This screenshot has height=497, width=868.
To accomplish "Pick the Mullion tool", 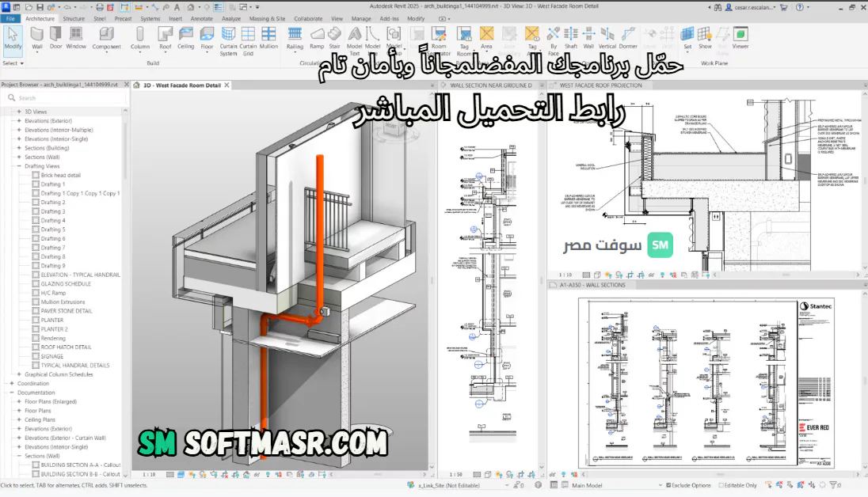I will click(268, 39).
